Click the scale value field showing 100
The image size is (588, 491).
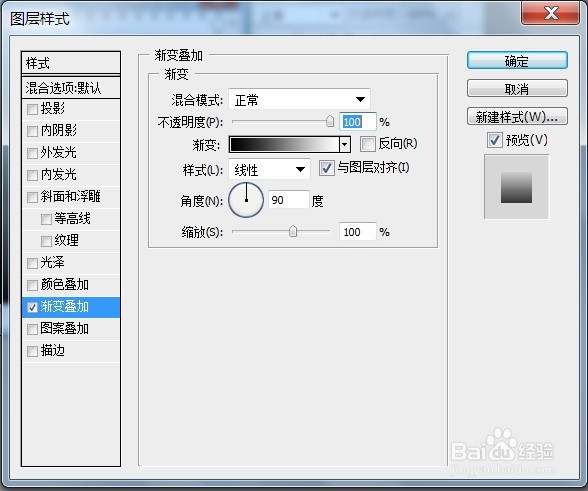(357, 232)
